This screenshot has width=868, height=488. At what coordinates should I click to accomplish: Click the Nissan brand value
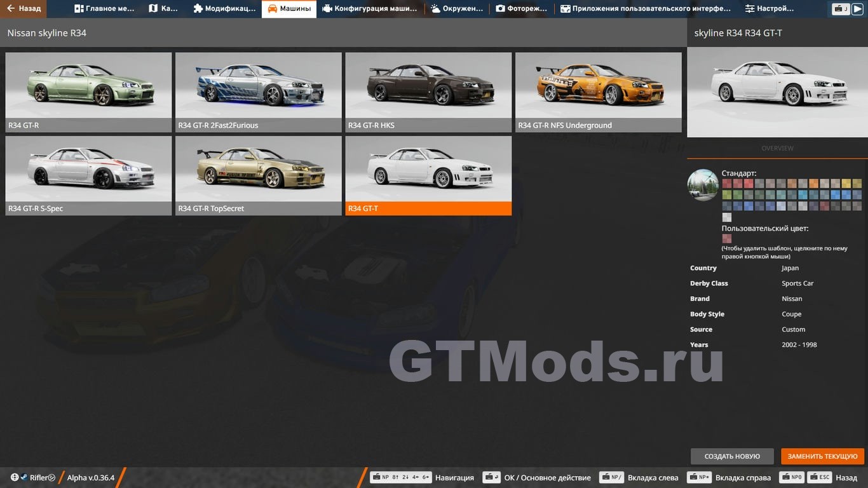tap(792, 299)
